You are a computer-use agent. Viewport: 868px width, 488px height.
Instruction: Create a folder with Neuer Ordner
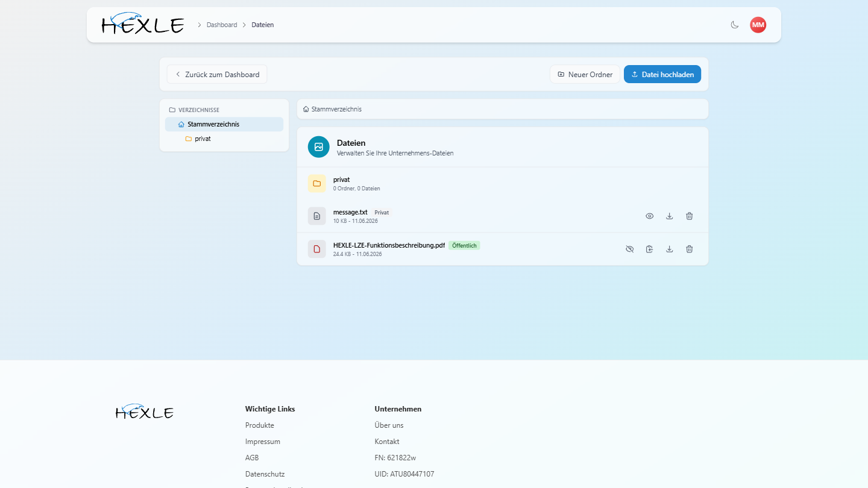[x=585, y=75]
